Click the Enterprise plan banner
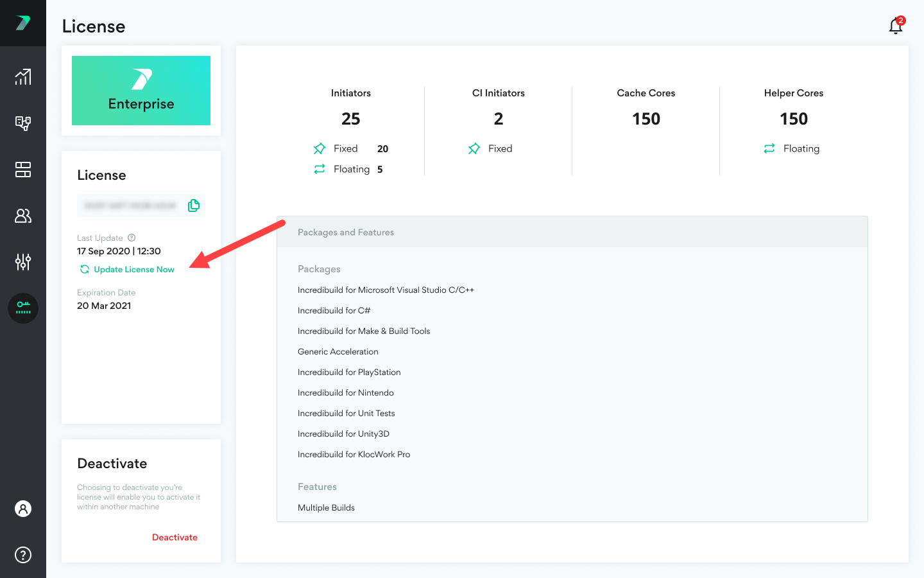This screenshot has width=924, height=578. click(x=141, y=91)
